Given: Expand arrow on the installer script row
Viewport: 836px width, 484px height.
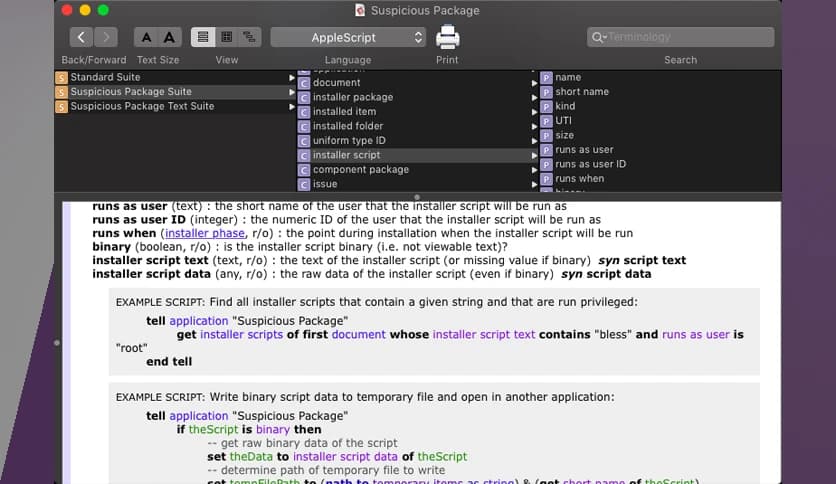Looking at the screenshot, I should (x=534, y=156).
